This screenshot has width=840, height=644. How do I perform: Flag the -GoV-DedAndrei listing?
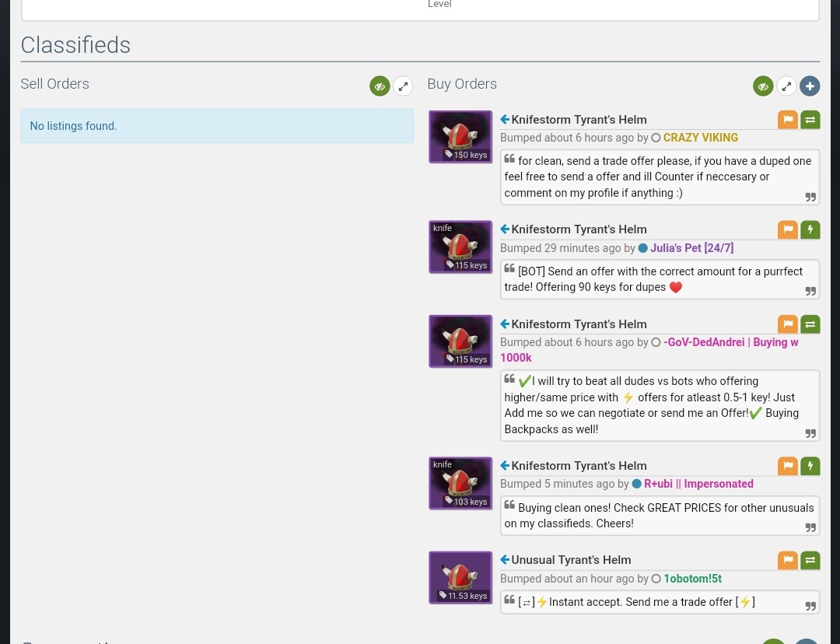[787, 324]
